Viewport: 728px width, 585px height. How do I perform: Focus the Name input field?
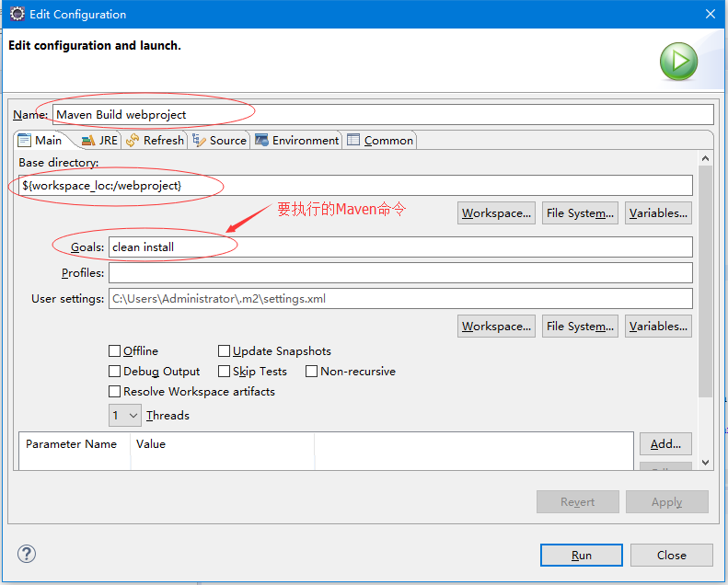tap(383, 115)
